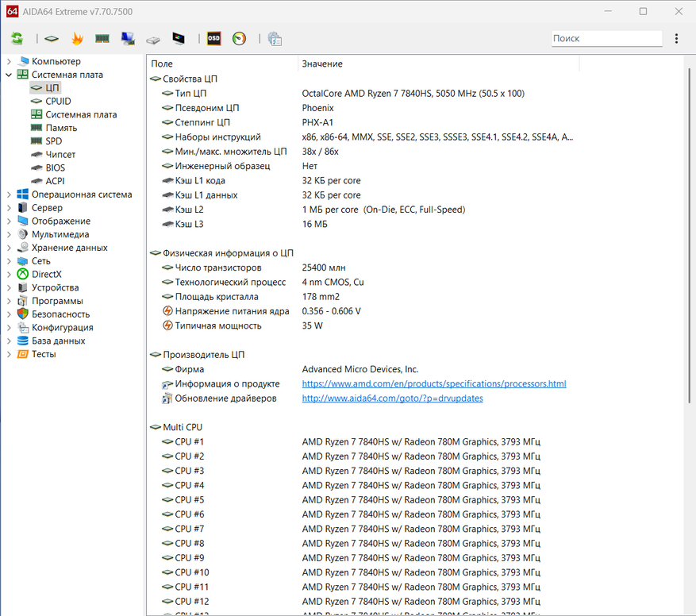Expand the Компьютер tree node
The height and width of the screenshot is (616, 696).
point(9,61)
